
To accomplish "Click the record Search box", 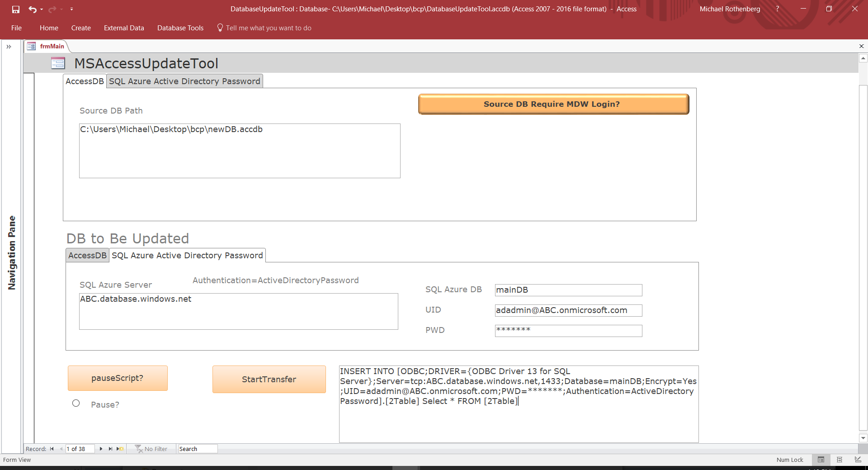I will point(198,449).
